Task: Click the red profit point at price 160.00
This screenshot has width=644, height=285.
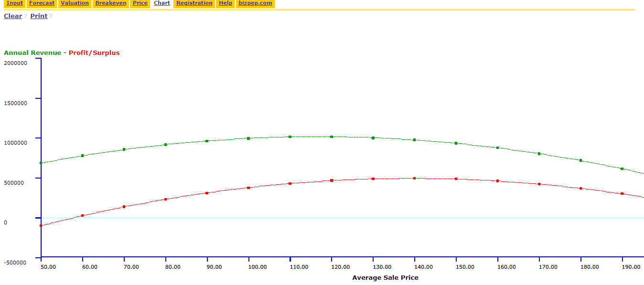Action: pos(498,181)
